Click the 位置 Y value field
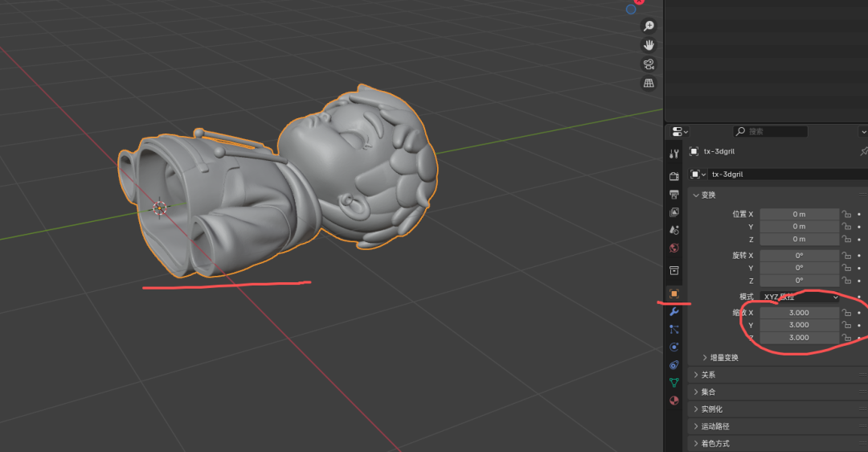Image resolution: width=868 pixels, height=452 pixels. click(800, 227)
